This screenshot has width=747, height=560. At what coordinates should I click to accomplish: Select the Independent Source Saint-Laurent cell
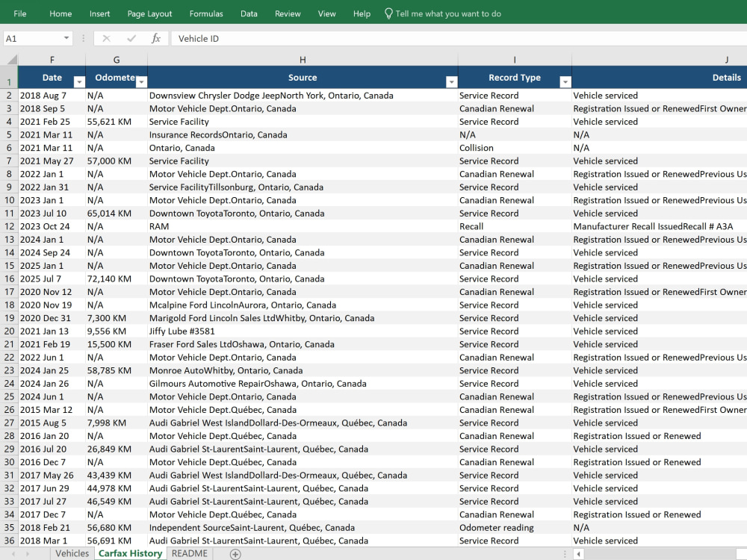[303, 528]
